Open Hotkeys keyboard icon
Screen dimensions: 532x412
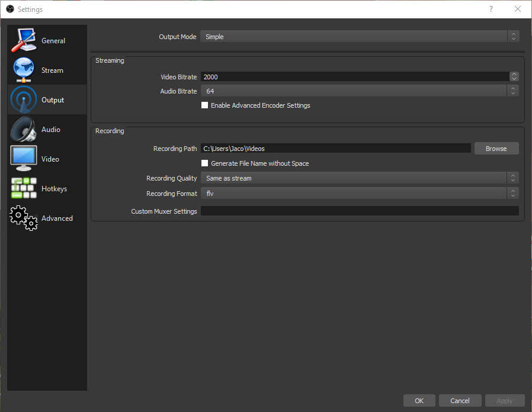[24, 188]
